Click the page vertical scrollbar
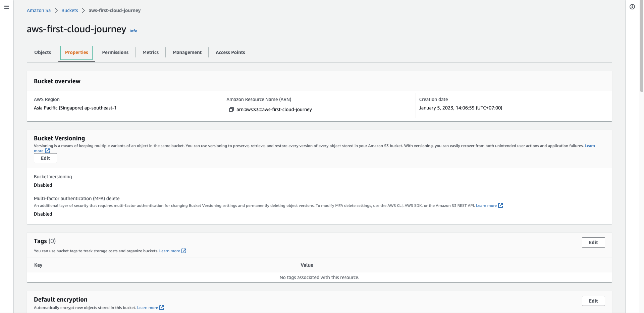644x313 pixels. (x=642, y=47)
